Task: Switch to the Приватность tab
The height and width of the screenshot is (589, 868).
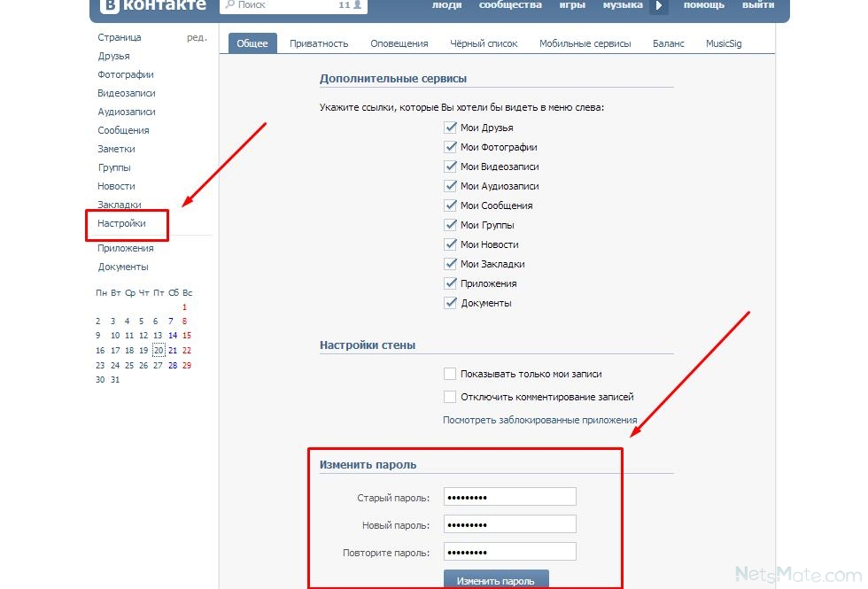Action: [x=319, y=43]
